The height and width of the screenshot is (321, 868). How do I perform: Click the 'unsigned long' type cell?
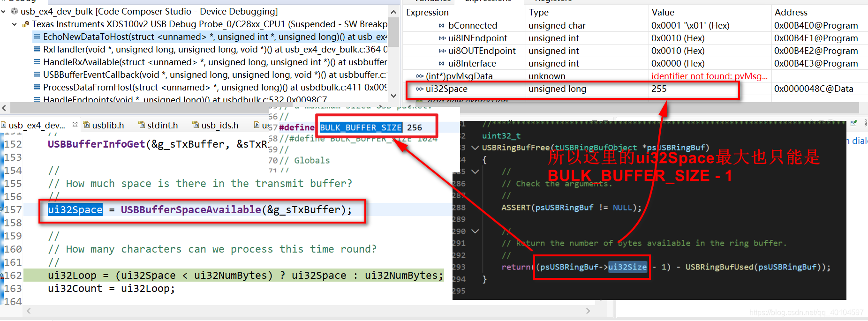click(x=557, y=89)
